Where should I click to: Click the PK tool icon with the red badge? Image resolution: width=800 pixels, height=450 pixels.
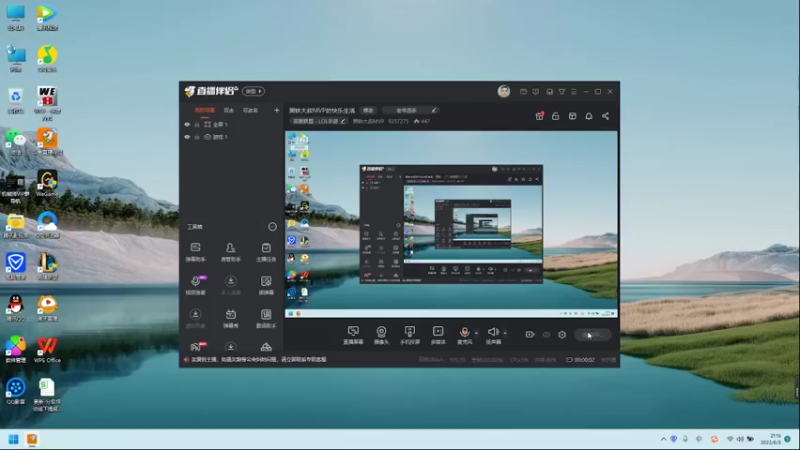pos(196,347)
